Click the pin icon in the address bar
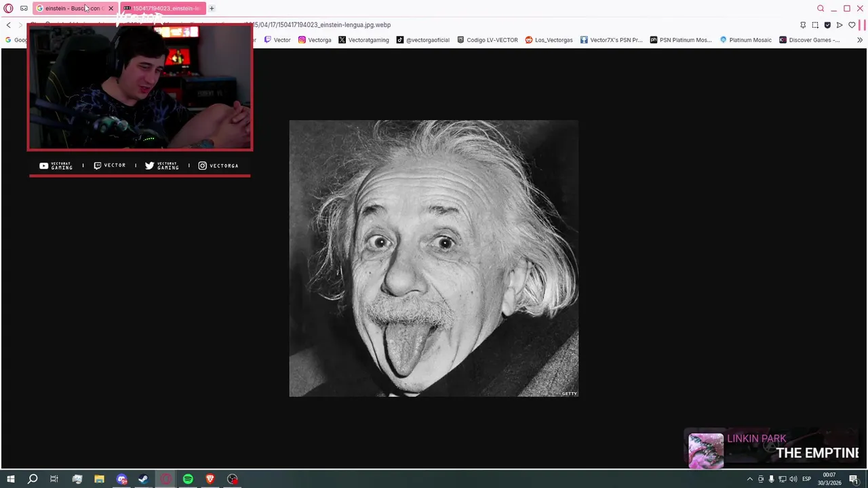The image size is (868, 488). point(803,25)
